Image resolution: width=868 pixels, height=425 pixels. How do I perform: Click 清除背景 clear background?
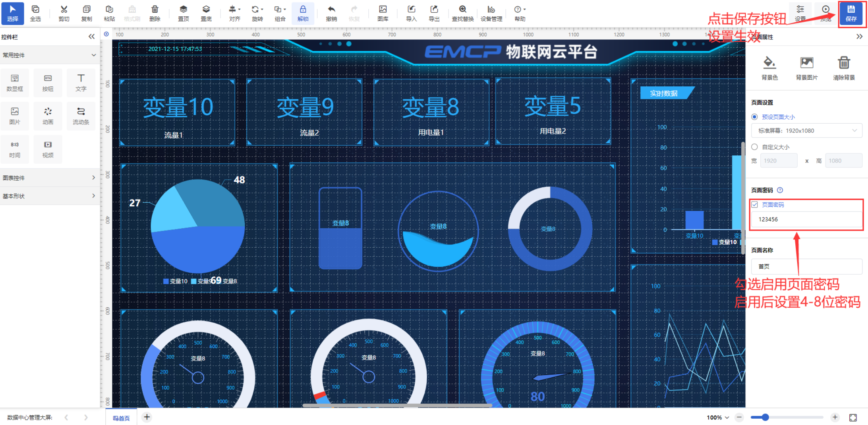[x=844, y=68]
